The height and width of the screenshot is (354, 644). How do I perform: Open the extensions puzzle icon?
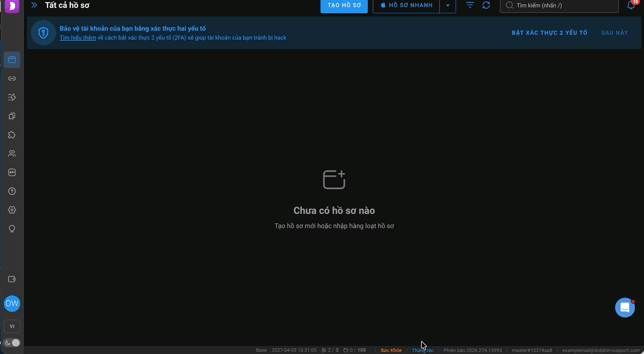coord(12,135)
